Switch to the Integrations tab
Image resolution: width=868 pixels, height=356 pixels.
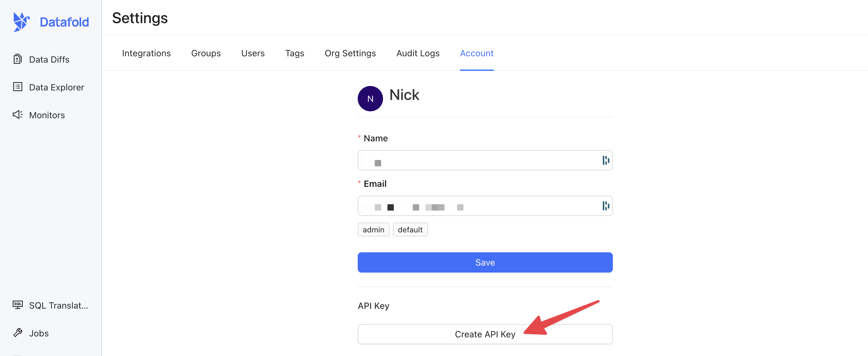pyautogui.click(x=146, y=53)
